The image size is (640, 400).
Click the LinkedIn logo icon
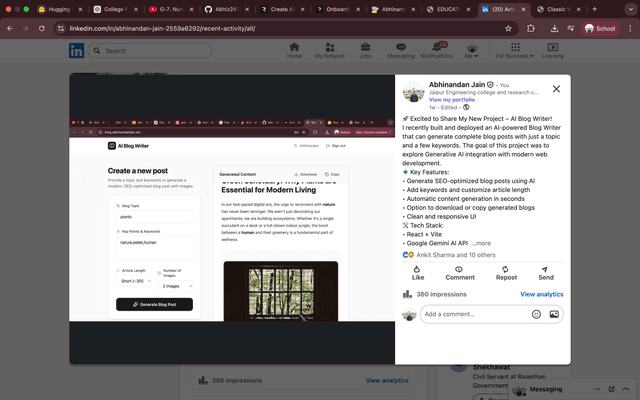pos(76,51)
